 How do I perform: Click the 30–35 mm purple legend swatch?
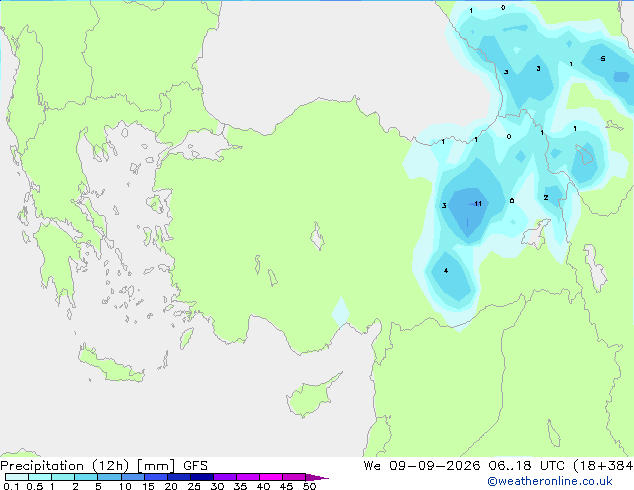point(225,477)
